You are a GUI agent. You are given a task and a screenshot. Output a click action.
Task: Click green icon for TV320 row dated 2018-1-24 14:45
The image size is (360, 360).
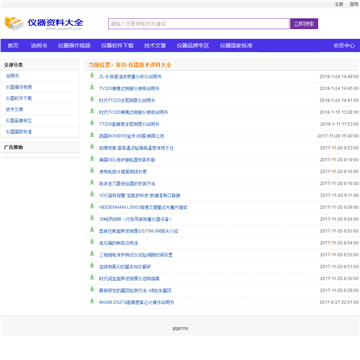[x=92, y=87]
